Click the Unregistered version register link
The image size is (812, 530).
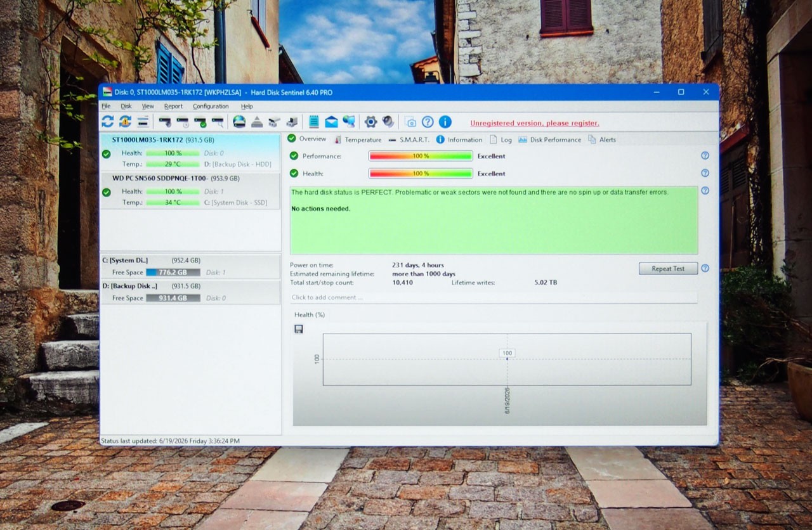tap(534, 123)
